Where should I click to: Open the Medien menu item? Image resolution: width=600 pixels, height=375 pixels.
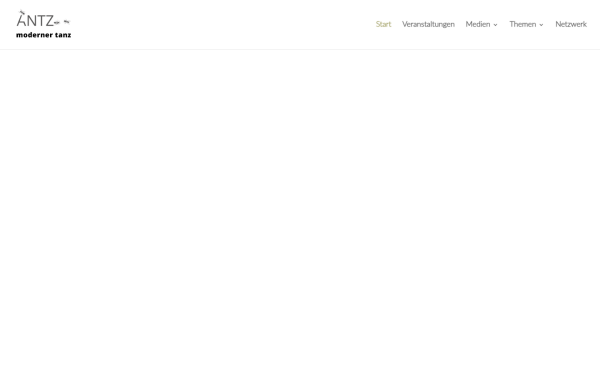click(478, 24)
